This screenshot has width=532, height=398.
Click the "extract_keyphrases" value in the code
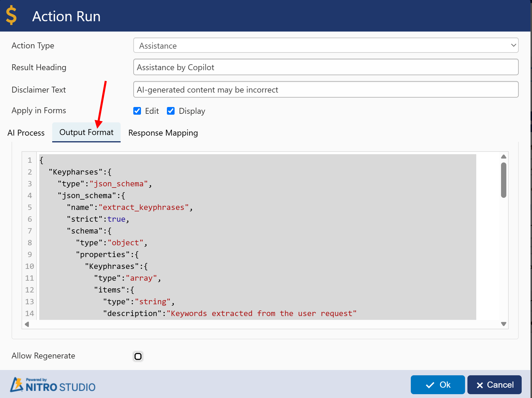143,207
